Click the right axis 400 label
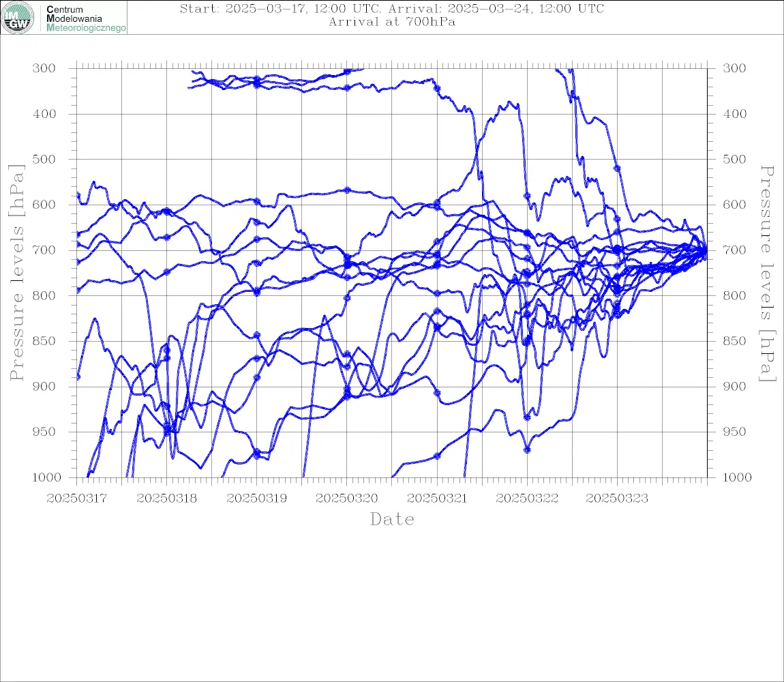The width and height of the screenshot is (784, 682). 734,114
